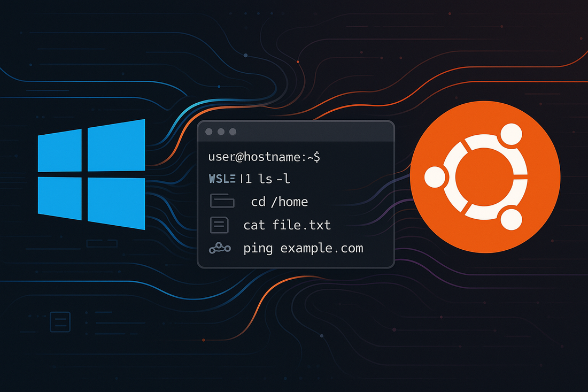Click the leftmost dot in terminal title bar

[208, 132]
